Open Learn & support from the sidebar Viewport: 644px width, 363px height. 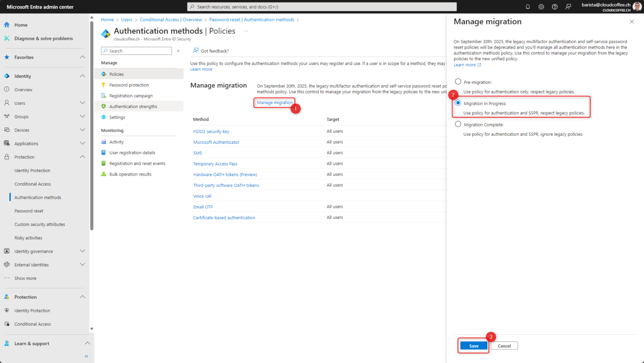pyautogui.click(x=31, y=343)
